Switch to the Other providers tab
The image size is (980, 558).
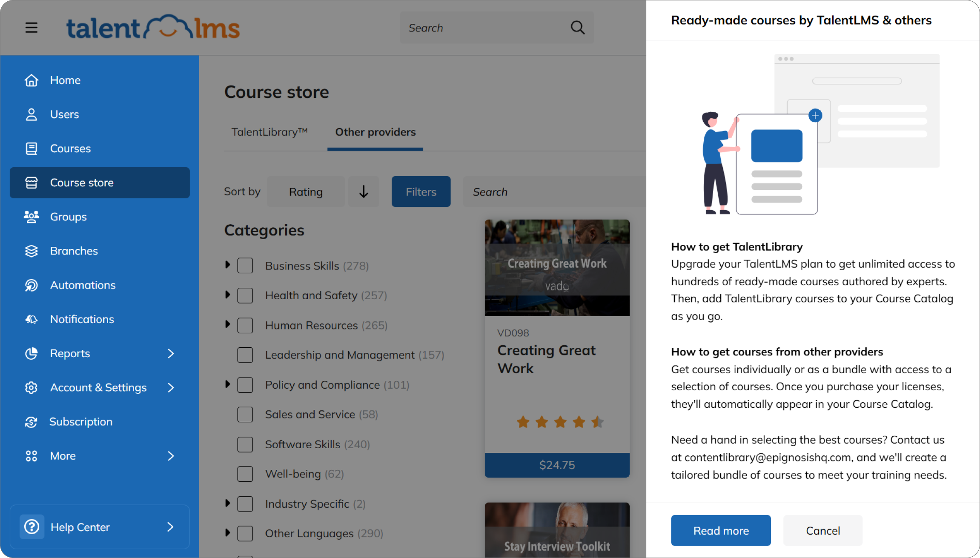tap(375, 132)
